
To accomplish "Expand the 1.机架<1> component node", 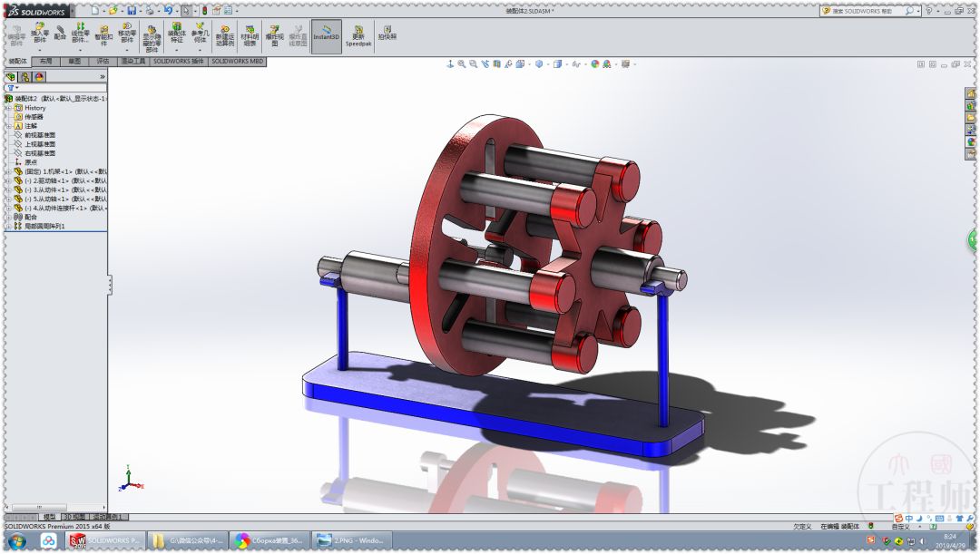I will (8, 171).
